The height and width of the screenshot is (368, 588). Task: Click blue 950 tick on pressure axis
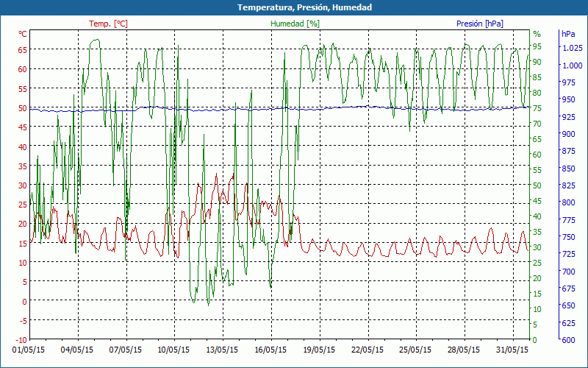[x=568, y=99]
